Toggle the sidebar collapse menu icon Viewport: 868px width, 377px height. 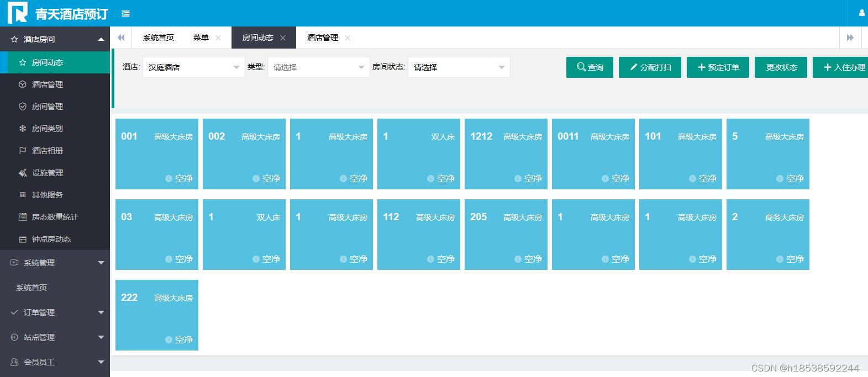pyautogui.click(x=125, y=14)
